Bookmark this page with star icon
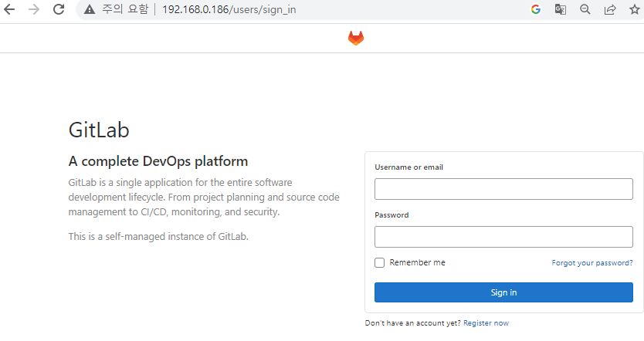Screen dimensions: 644x341 [x=635, y=9]
